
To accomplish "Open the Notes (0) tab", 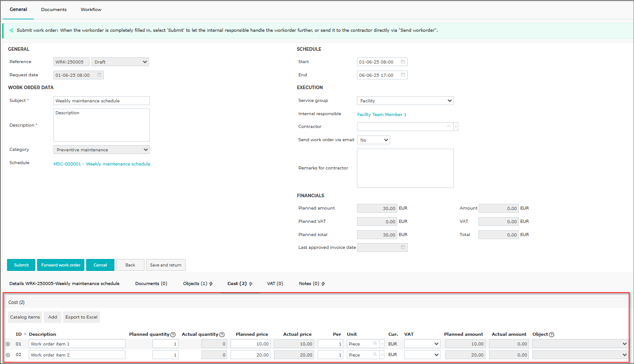I will click(312, 284).
